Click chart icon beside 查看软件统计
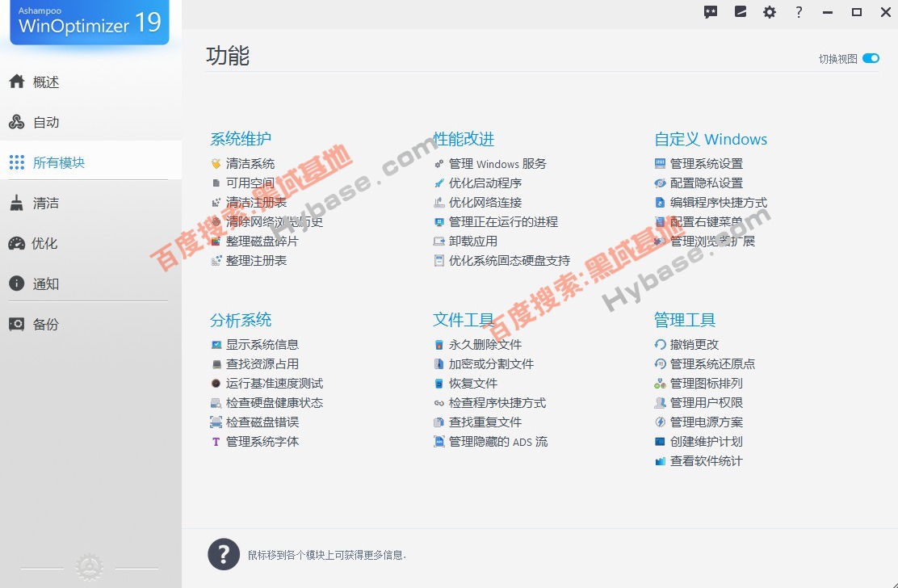 pyautogui.click(x=660, y=461)
